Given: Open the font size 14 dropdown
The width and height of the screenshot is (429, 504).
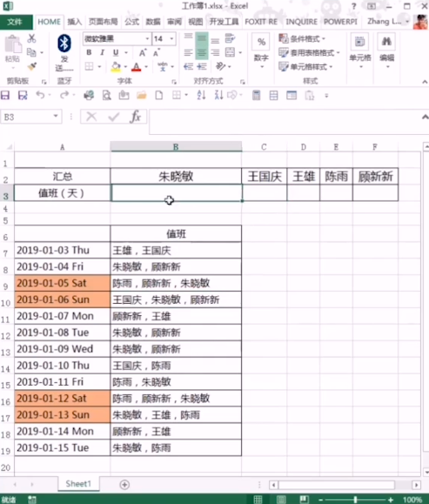Looking at the screenshot, I should (172, 38).
